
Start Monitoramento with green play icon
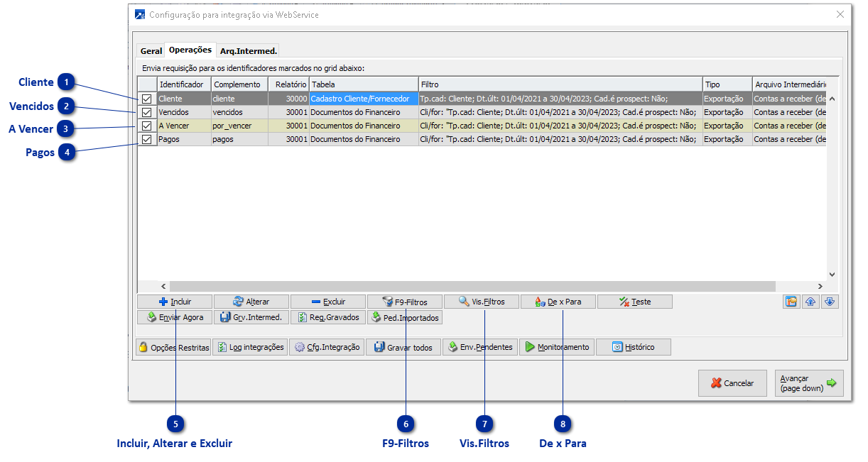[x=557, y=347]
